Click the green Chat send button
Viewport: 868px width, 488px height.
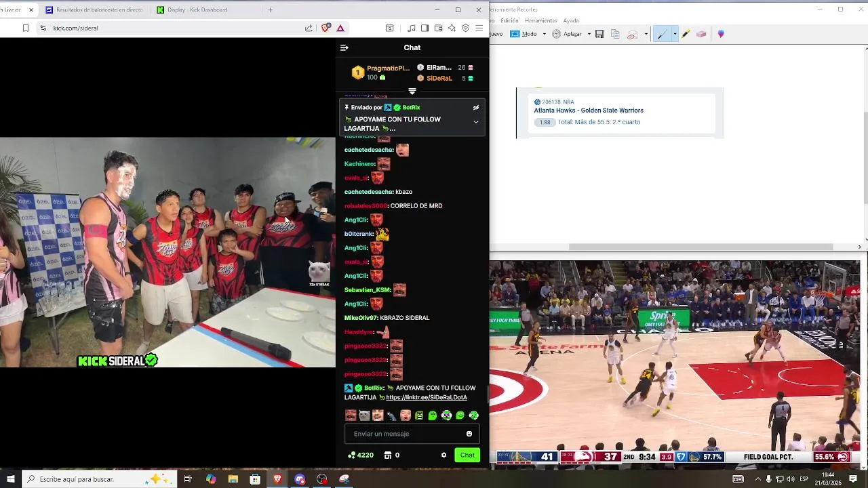(x=467, y=455)
